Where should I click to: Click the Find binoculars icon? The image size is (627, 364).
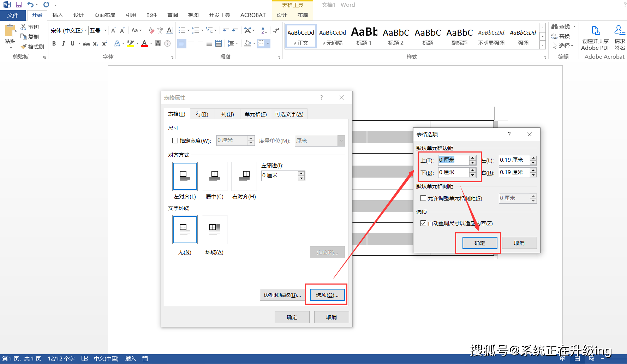(555, 26)
